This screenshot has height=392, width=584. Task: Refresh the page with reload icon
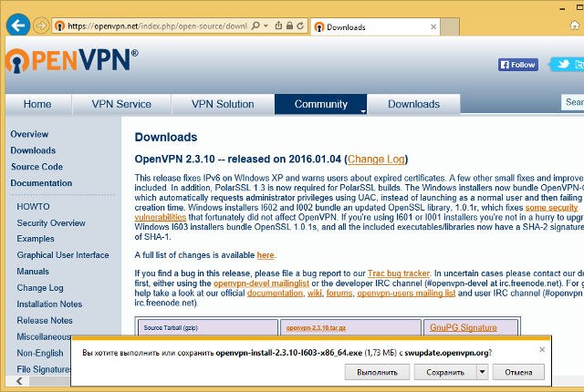[300, 26]
